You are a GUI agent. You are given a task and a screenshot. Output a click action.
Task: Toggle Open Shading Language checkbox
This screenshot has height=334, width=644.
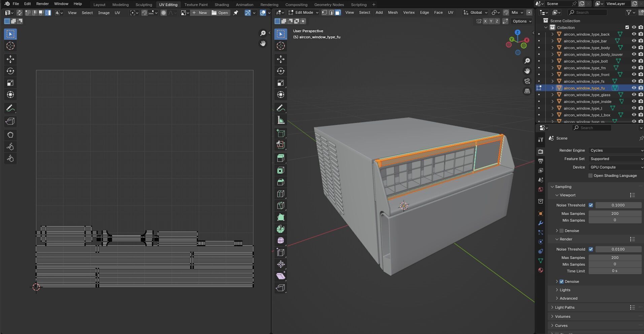pos(590,176)
